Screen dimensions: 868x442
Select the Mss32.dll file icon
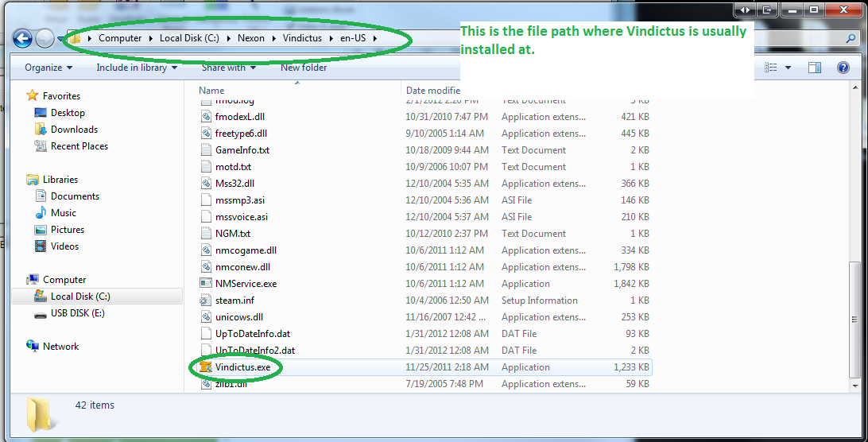[x=206, y=184]
